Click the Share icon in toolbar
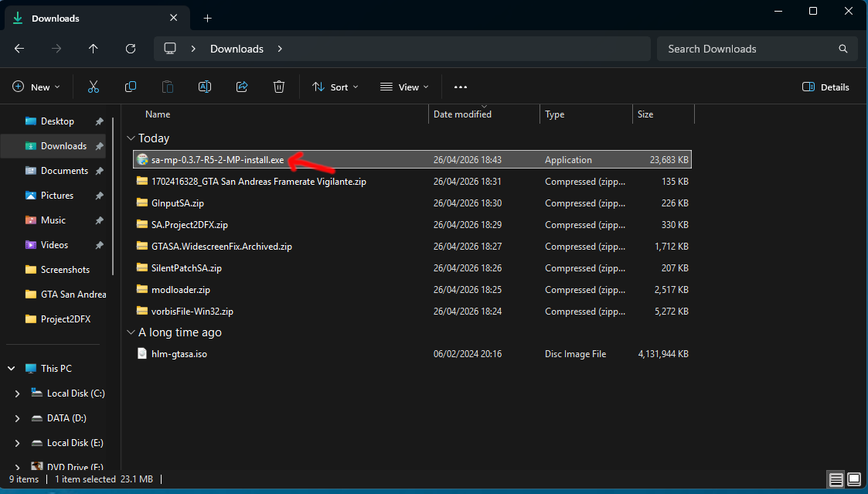This screenshot has width=868, height=494. 242,87
